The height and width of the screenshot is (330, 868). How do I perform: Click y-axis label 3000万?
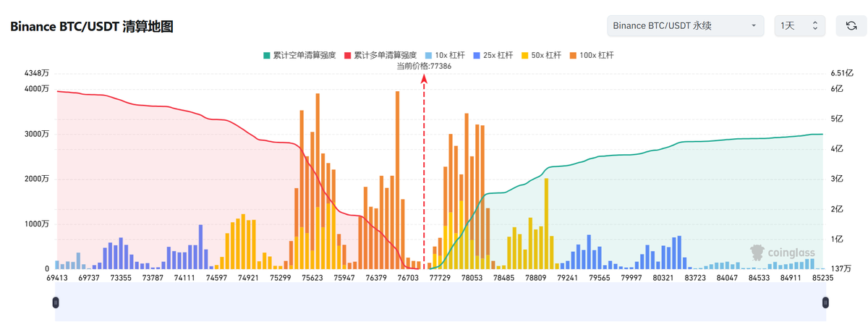tap(36, 134)
